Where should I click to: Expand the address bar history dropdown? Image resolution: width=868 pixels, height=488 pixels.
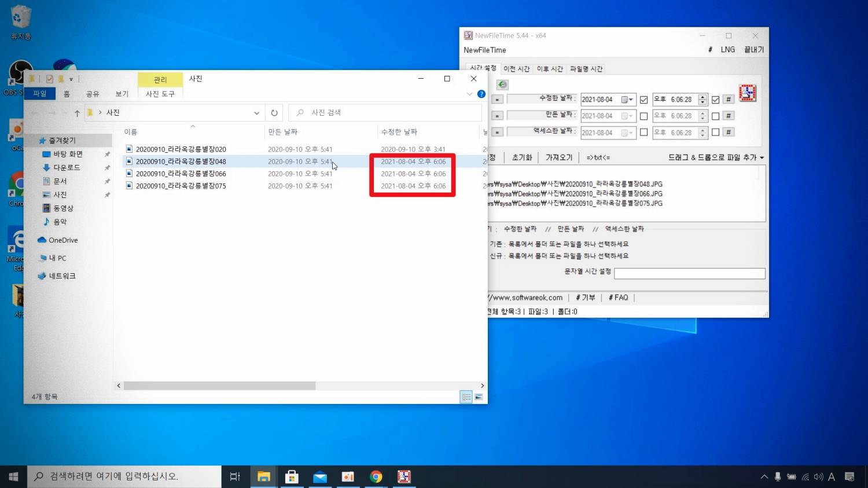click(x=256, y=113)
